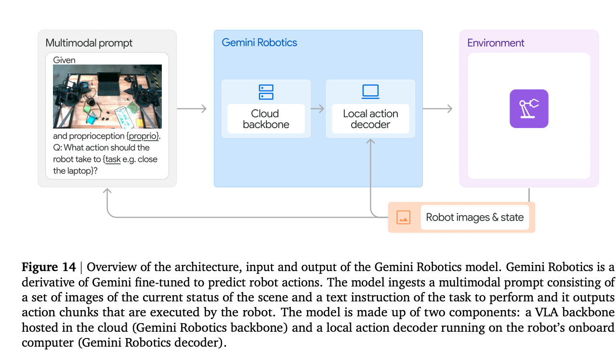Click the Gemini Robotics panel title
616x364 pixels.
coord(259,42)
